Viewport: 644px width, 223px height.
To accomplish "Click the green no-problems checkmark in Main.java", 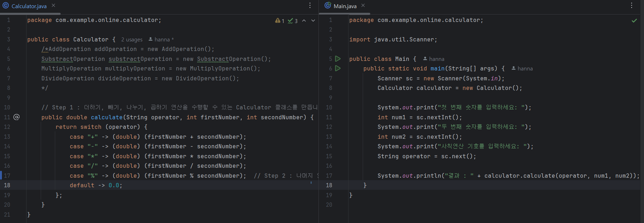I will tap(634, 21).
